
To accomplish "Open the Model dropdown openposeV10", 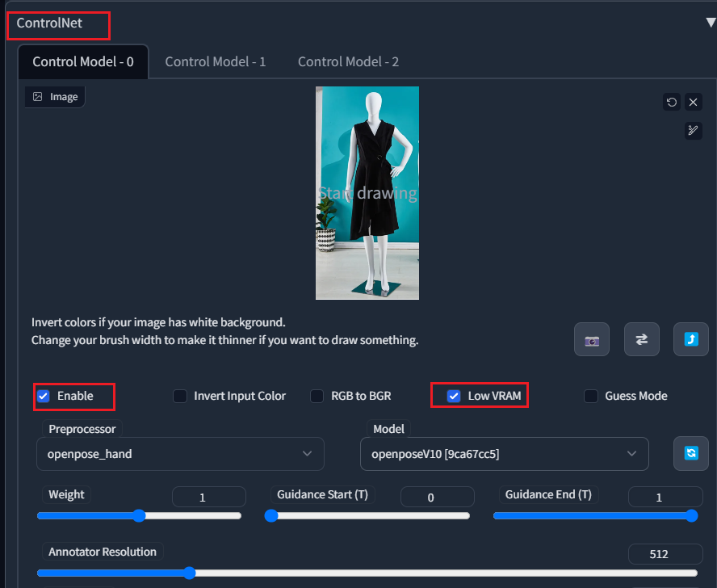I will pos(504,454).
